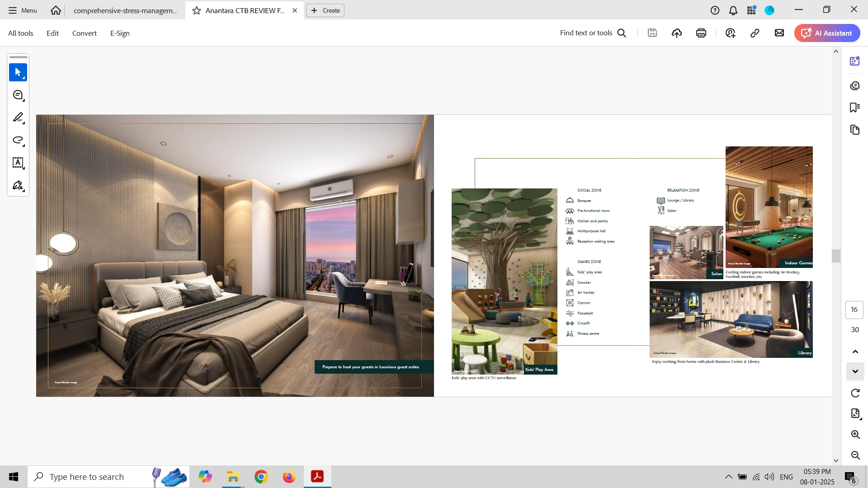This screenshot has height=488, width=868.
Task: Pick the Draw freehand lasso tool
Action: (x=18, y=141)
